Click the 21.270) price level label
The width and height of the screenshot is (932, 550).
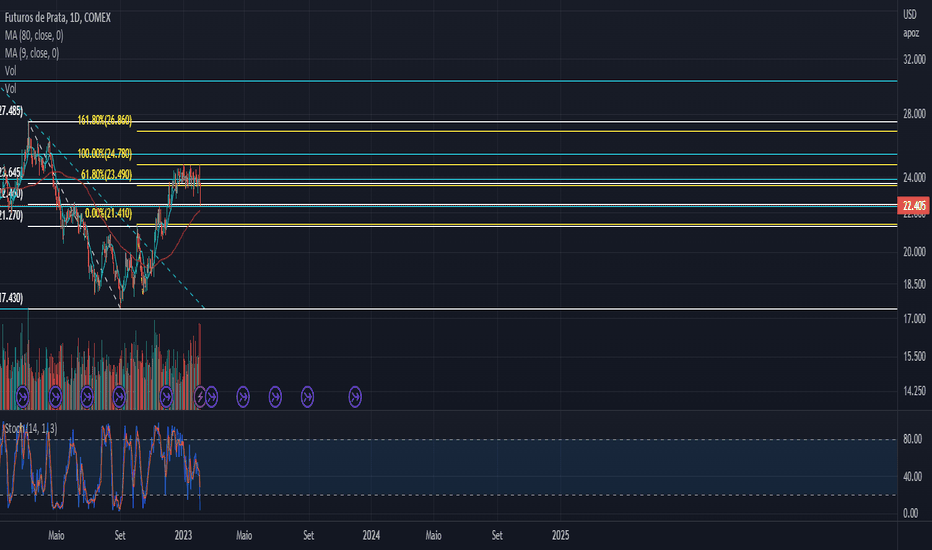(11, 215)
